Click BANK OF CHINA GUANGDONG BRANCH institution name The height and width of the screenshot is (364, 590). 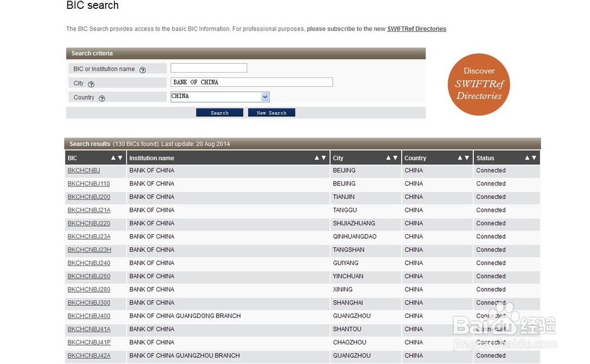(x=185, y=316)
